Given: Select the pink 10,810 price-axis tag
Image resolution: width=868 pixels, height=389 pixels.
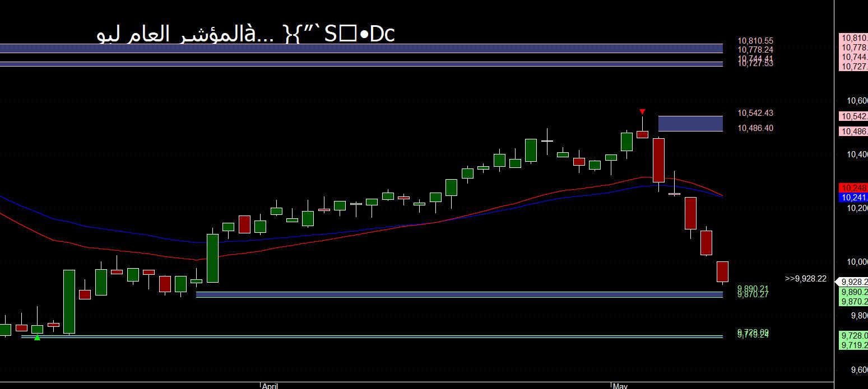Looking at the screenshot, I should [x=853, y=38].
